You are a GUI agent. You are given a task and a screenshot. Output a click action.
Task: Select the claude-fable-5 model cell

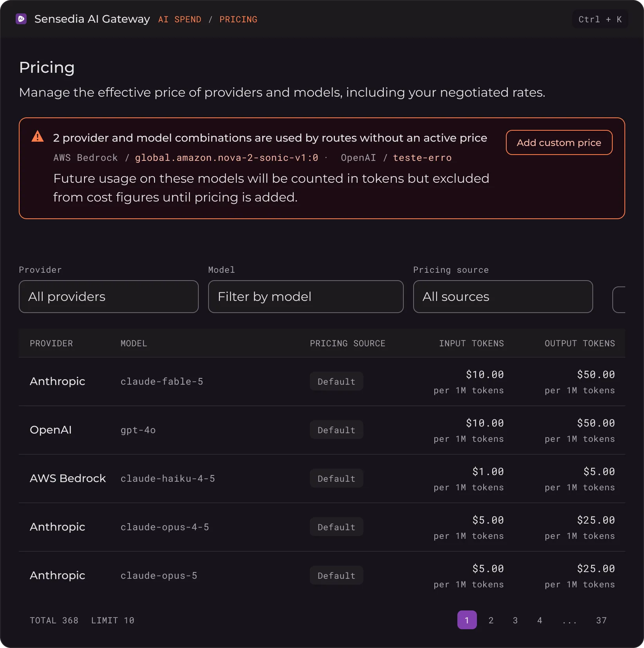[x=162, y=382]
